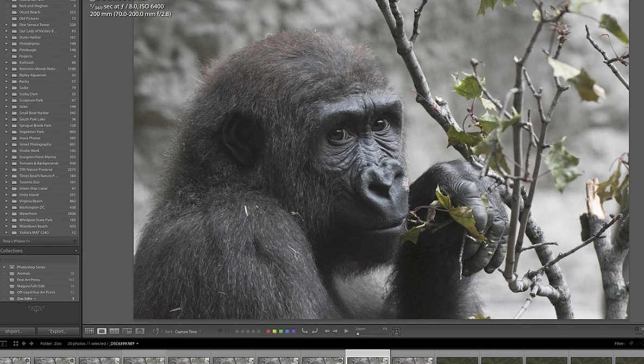The height and width of the screenshot is (364, 644).
Task: Switch to Grid view icon
Action: 89,331
